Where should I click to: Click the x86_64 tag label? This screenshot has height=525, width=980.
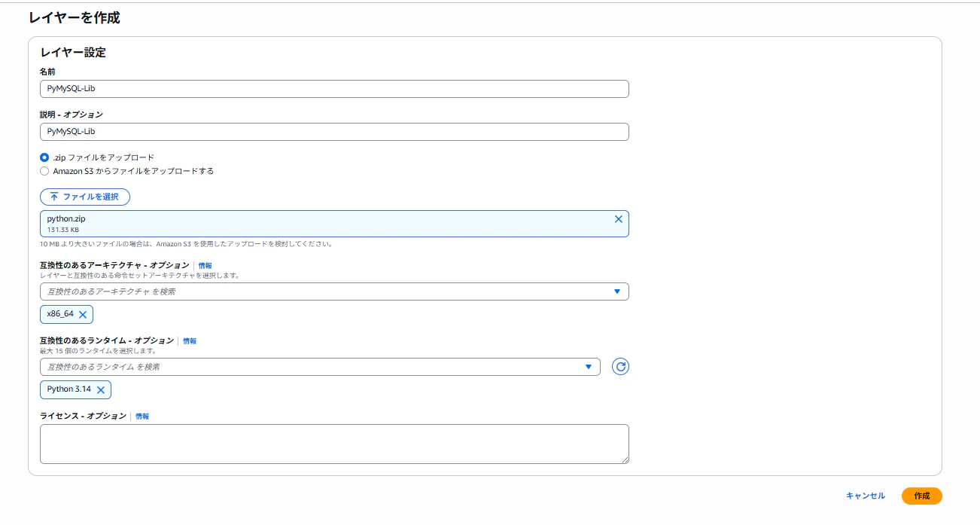(60, 314)
